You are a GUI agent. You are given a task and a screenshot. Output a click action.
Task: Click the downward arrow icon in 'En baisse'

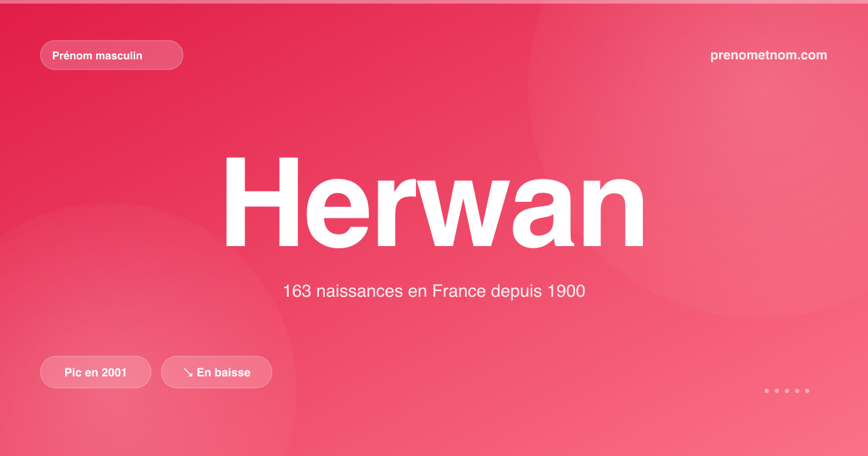coord(187,372)
